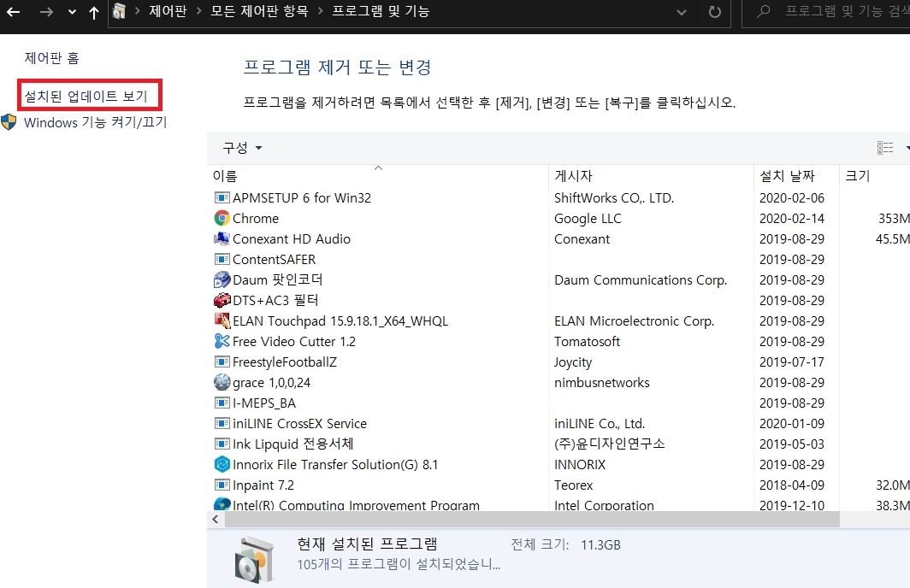
Task: Click publisher iniLINE Co., Ltd.
Action: coord(600,424)
